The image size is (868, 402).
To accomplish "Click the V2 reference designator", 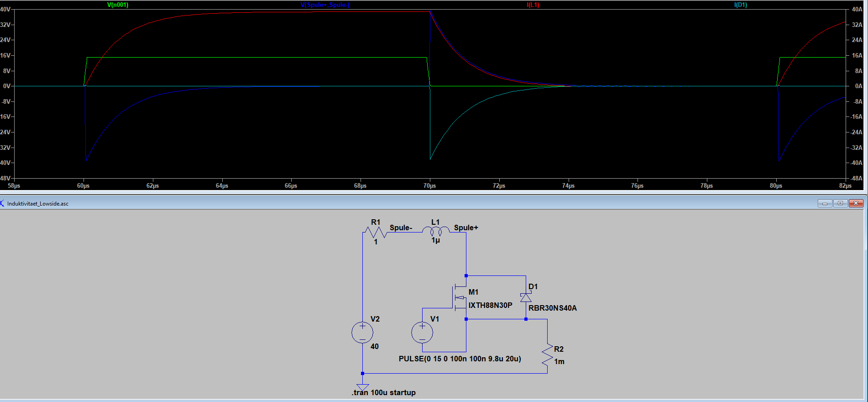I will (375, 319).
